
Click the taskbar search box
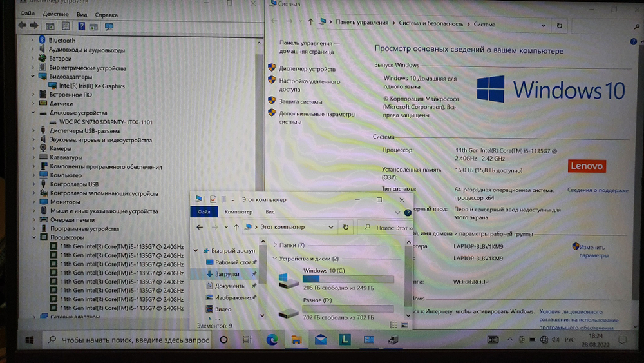pyautogui.click(x=128, y=340)
